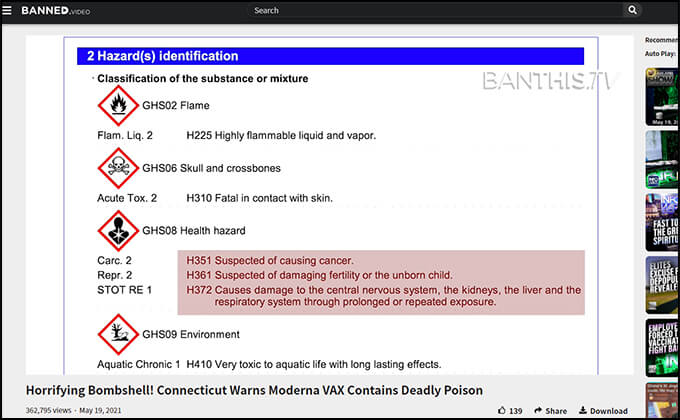Open 'Elites Excuse Depopulation Revealed' thumbnail
Image resolution: width=680 pixels, height=420 pixels.
click(x=662, y=285)
